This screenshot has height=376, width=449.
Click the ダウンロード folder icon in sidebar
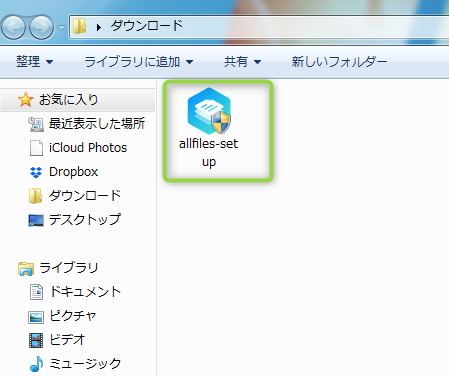[x=35, y=196]
